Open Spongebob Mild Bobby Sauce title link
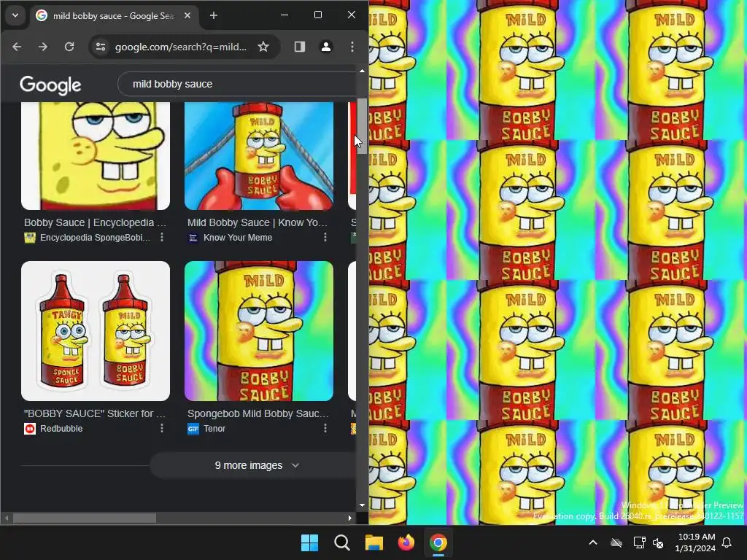The height and width of the screenshot is (560, 747). pos(258,413)
